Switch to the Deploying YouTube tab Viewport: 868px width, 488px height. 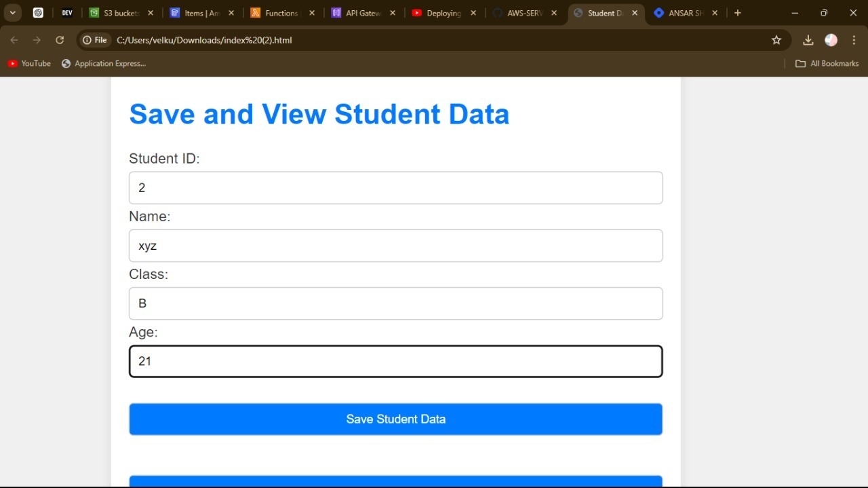(x=445, y=13)
